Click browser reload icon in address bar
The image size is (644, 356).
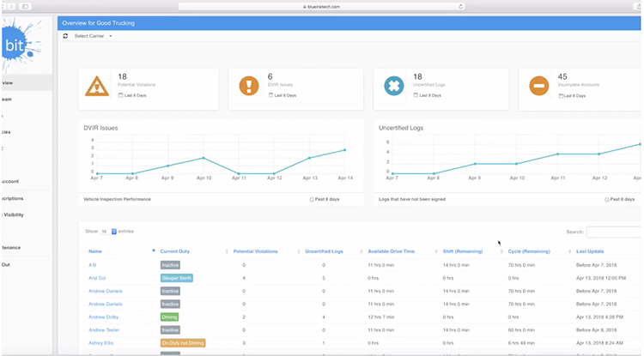(x=460, y=7)
